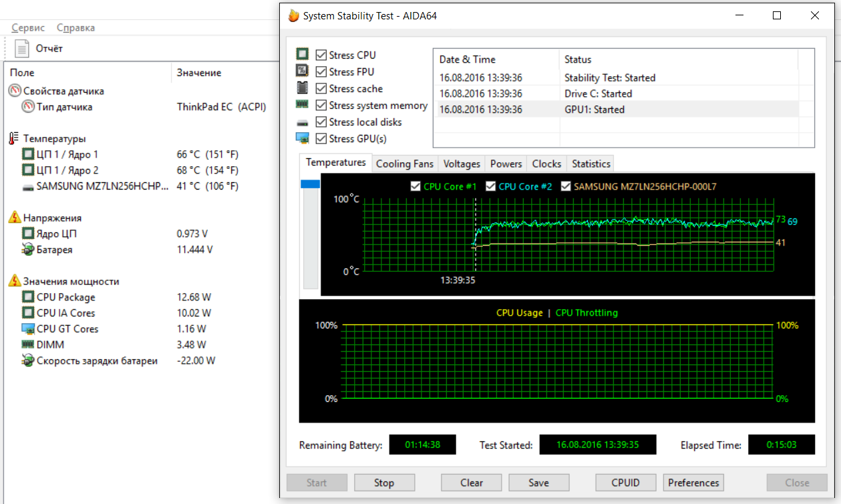
Task: Click the battery icon beside Батарея
Action: click(x=28, y=250)
